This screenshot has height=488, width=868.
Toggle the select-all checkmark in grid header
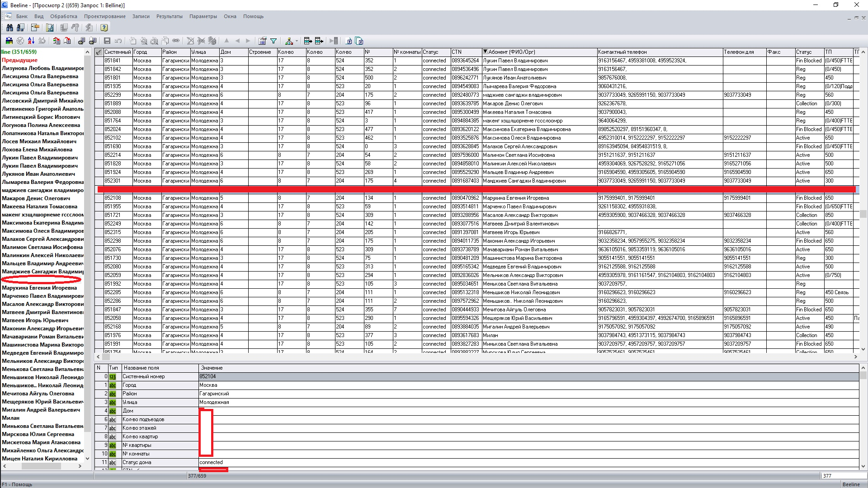coord(99,52)
